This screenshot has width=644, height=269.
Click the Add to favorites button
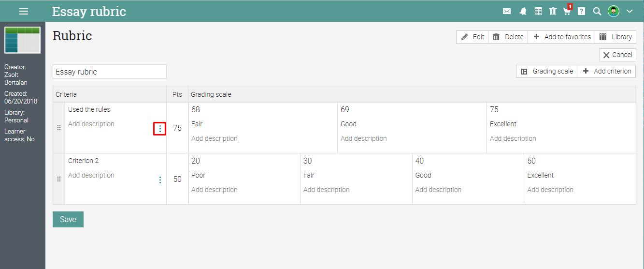click(561, 37)
